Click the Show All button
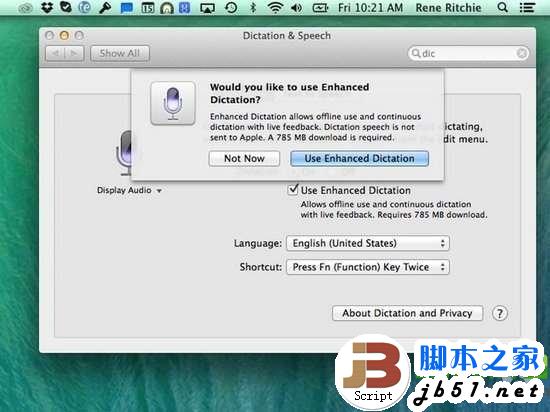The image size is (550, 412). click(120, 53)
